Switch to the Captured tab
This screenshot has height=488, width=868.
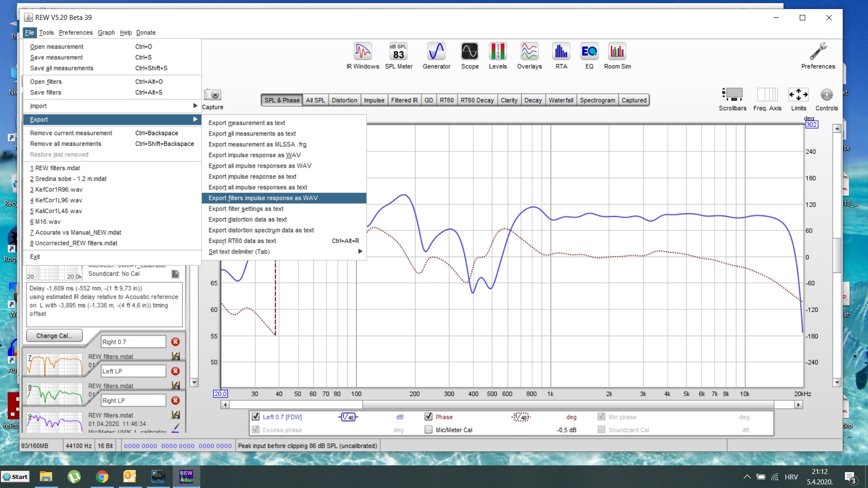click(634, 100)
